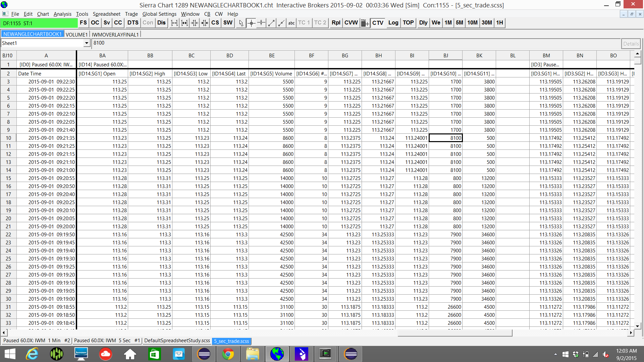Screen dimensions: 644x362
Task: Click the Details button
Action: [631, 44]
